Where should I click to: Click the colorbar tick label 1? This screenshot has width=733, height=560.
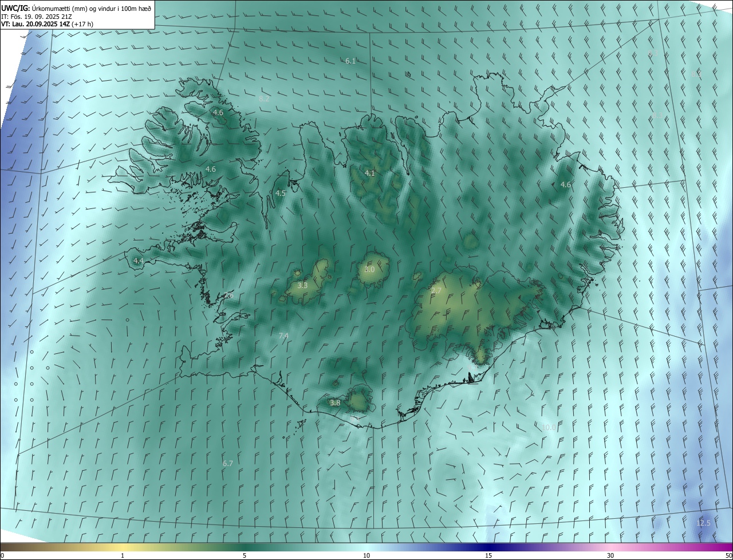click(123, 555)
